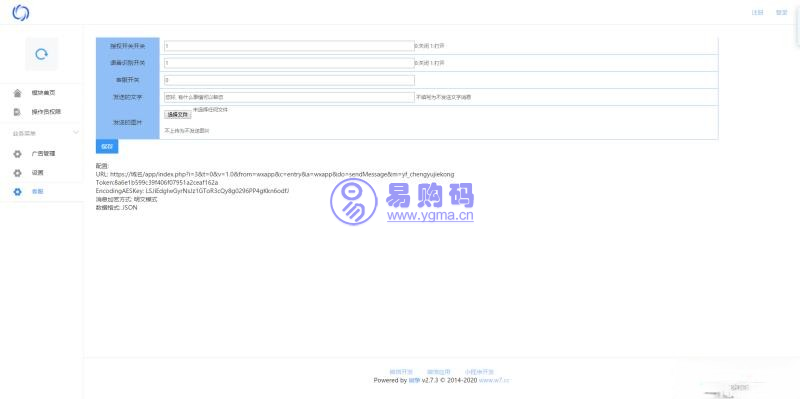Open the 模块首页 sidebar menu item
800x399 pixels.
point(42,93)
